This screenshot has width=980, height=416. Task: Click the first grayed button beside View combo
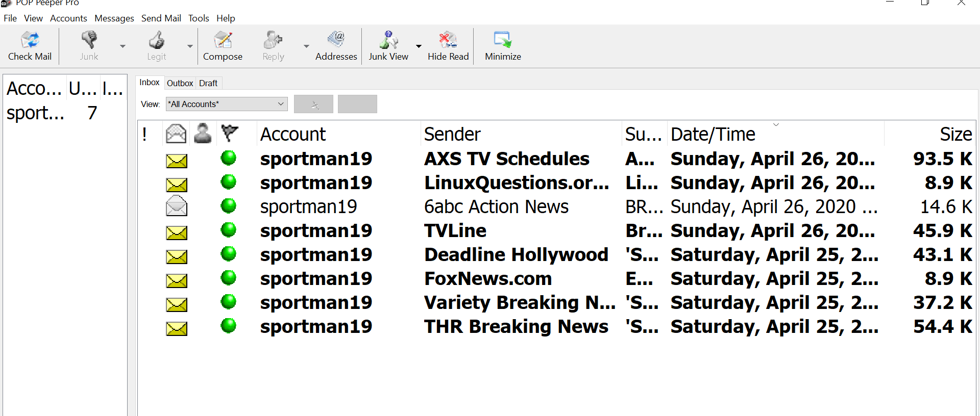(313, 104)
